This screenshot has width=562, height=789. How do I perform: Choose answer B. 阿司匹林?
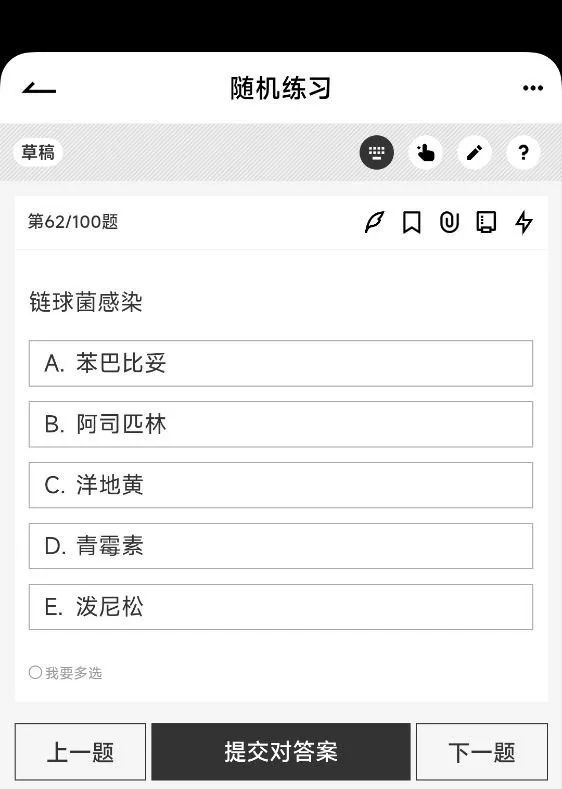click(x=281, y=424)
